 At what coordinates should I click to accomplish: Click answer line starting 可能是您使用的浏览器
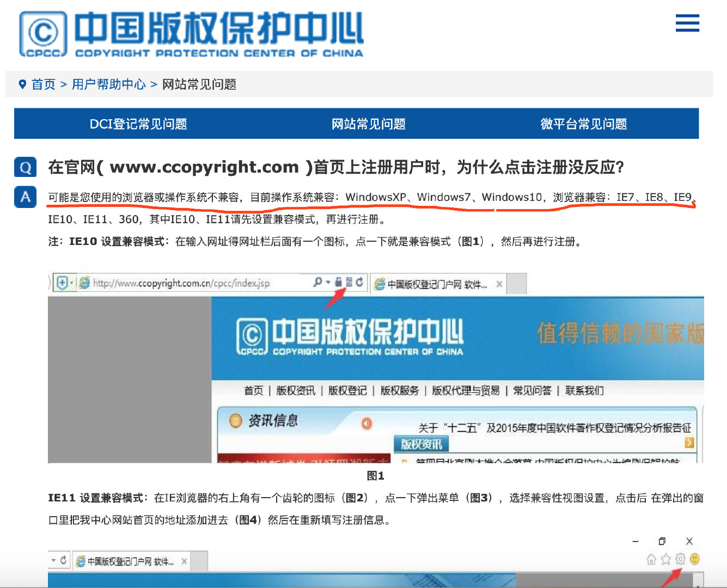pyautogui.click(x=372, y=197)
